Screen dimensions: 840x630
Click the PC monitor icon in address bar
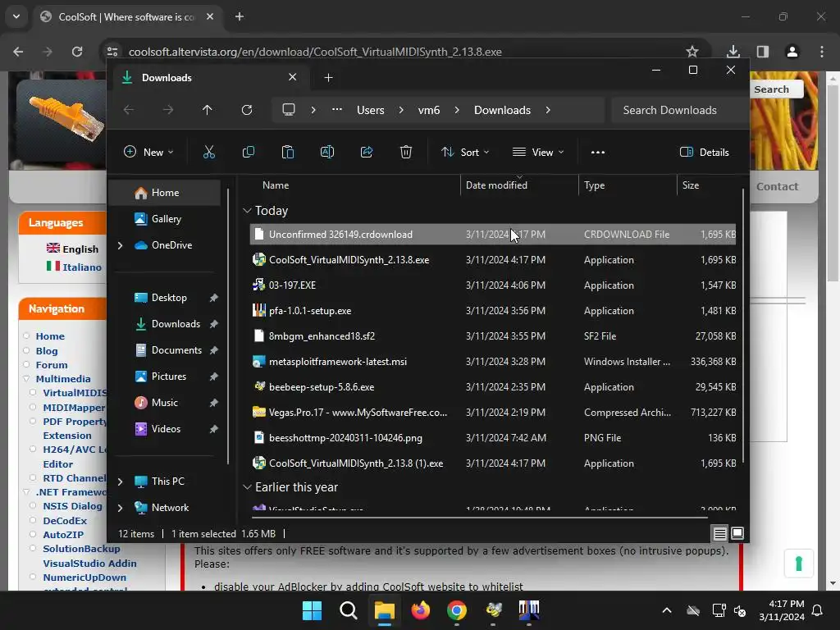click(289, 110)
